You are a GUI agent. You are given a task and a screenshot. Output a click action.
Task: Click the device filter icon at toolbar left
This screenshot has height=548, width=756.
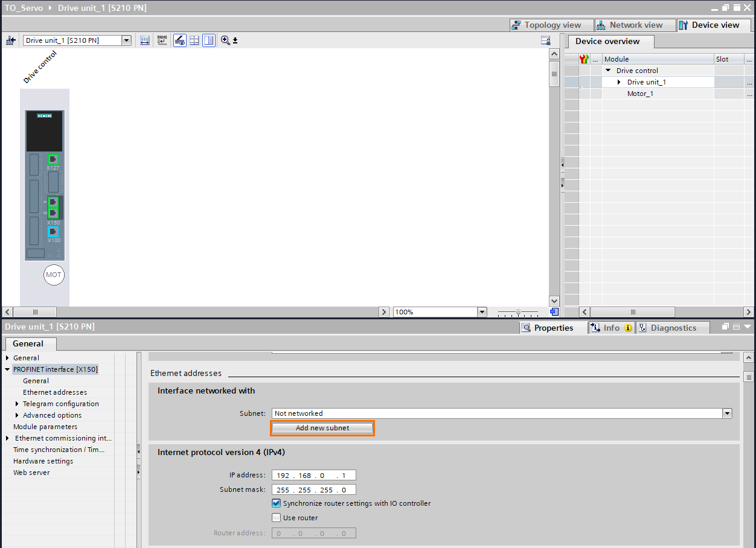pos(10,40)
